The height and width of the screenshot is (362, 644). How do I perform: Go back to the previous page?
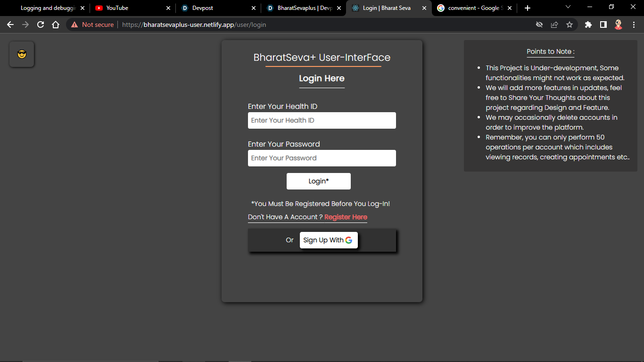(x=10, y=25)
